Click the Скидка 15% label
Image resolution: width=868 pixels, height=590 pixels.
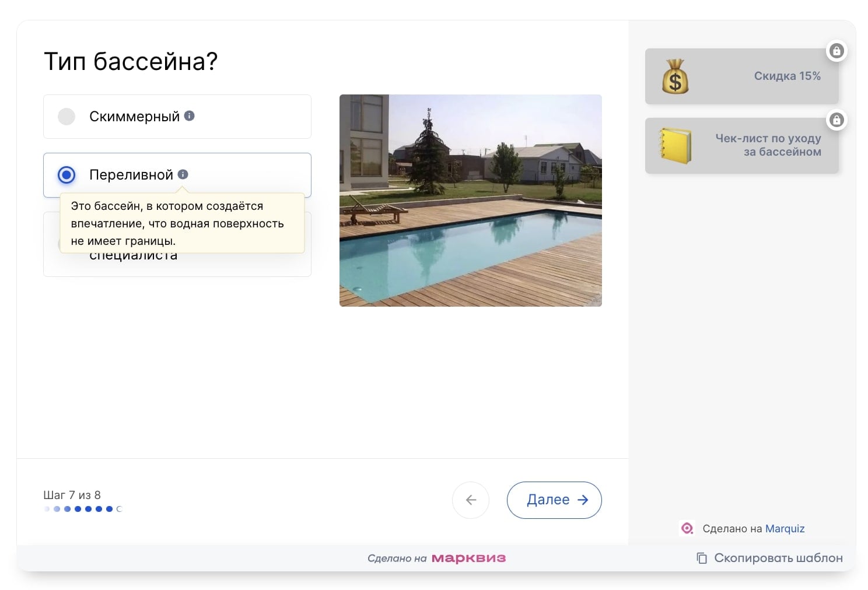coord(787,76)
